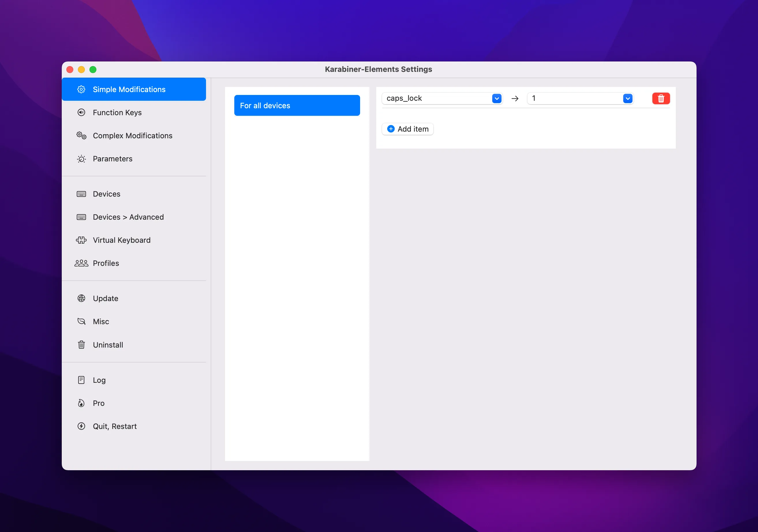Go to the Devices section

pos(107,194)
